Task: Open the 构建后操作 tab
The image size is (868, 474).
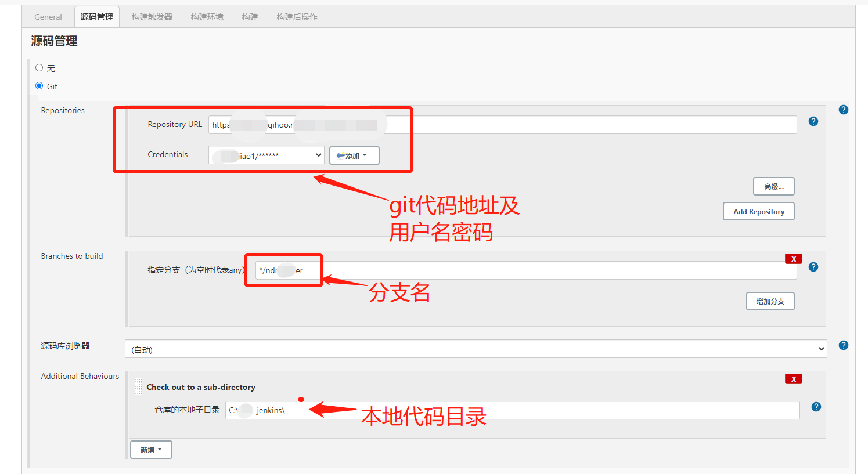Action: click(297, 16)
